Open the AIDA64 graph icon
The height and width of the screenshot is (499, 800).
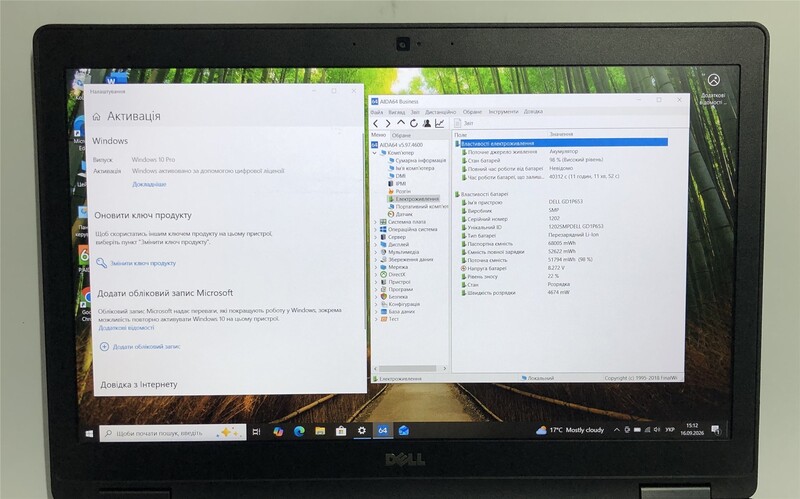tap(439, 123)
